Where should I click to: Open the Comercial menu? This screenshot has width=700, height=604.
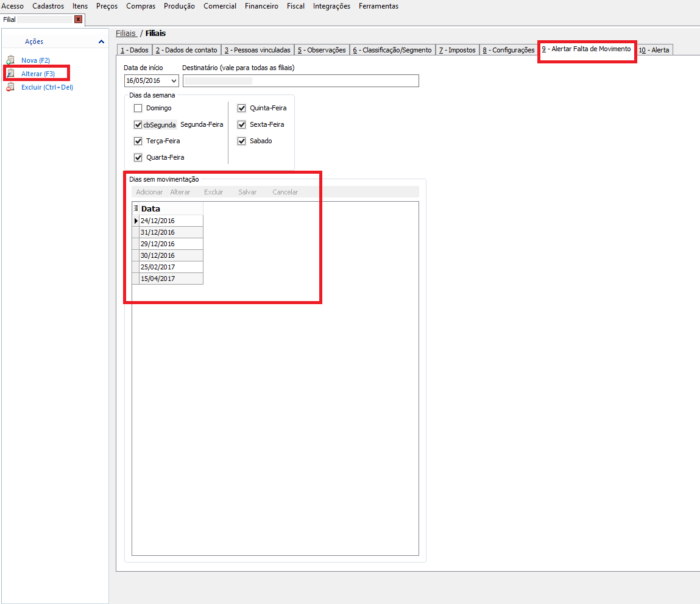point(220,6)
